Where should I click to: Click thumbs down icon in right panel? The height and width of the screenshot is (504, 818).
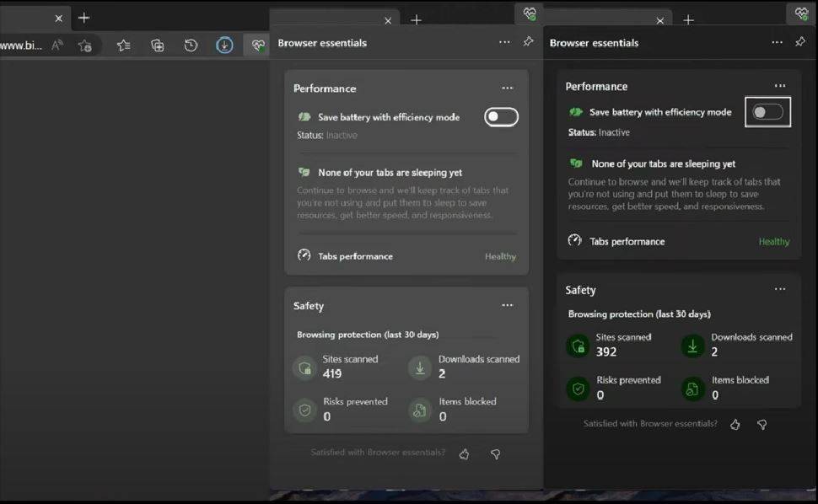click(761, 425)
